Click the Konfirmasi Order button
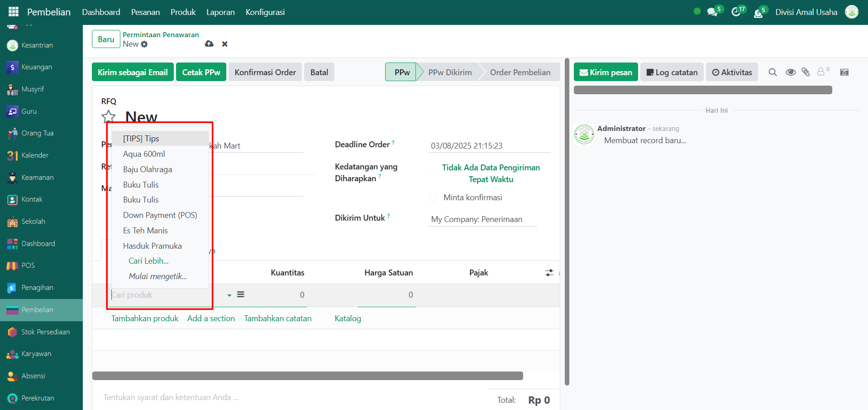The width and height of the screenshot is (868, 410). click(265, 72)
